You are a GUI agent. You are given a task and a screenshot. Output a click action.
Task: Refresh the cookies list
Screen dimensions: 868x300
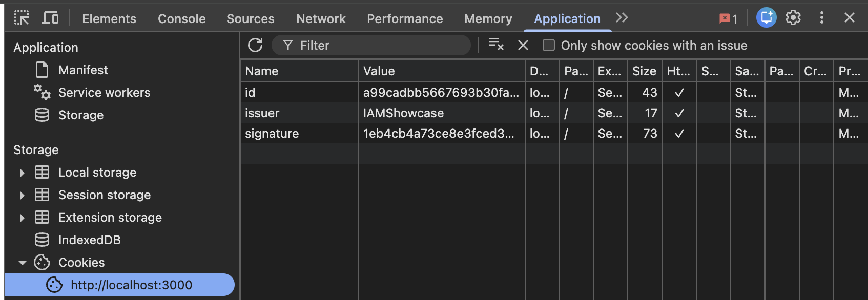(x=255, y=45)
